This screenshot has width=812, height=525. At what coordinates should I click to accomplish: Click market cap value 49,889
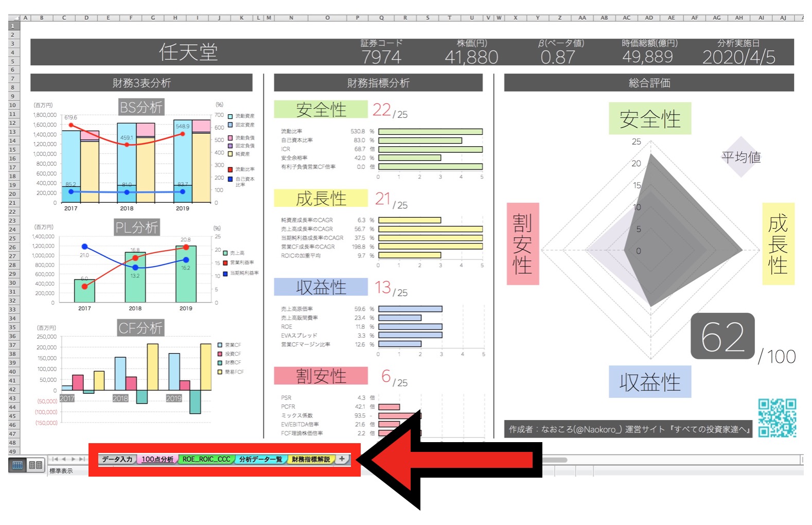(648, 57)
